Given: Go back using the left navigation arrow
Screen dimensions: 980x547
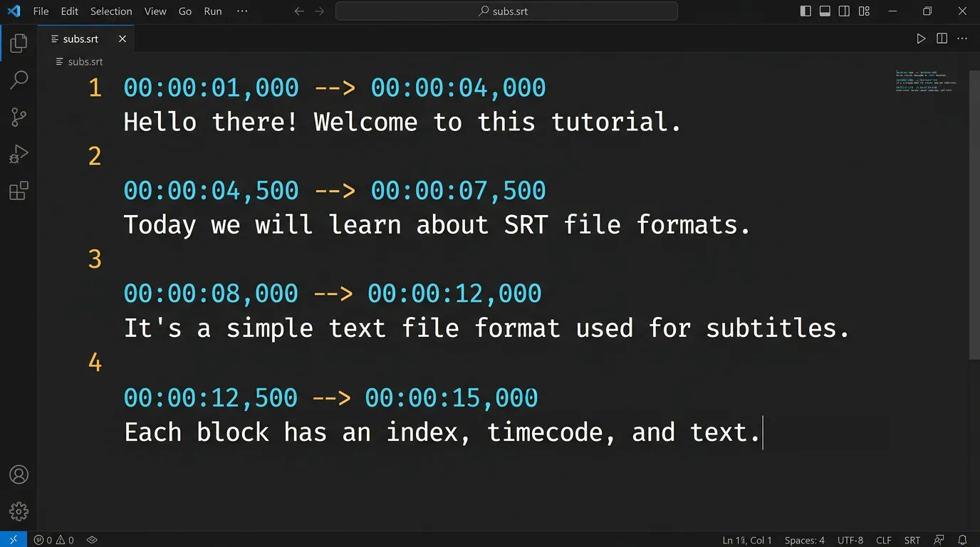Looking at the screenshot, I should (299, 11).
